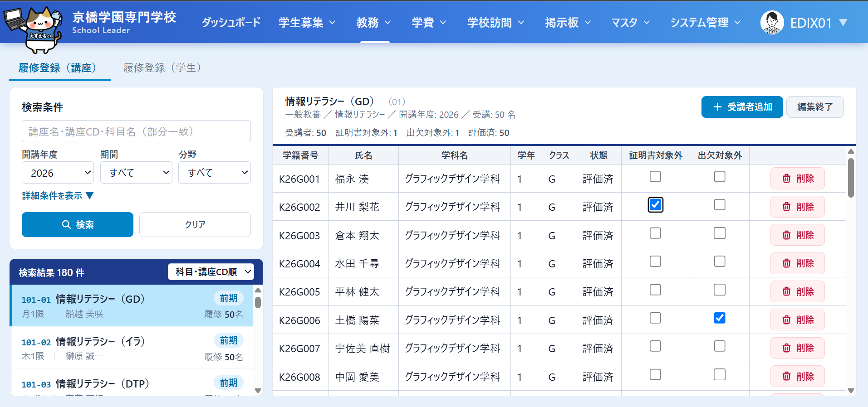This screenshot has height=407, width=868.
Task: Click the trash icon for K26G004
Action: click(x=786, y=263)
